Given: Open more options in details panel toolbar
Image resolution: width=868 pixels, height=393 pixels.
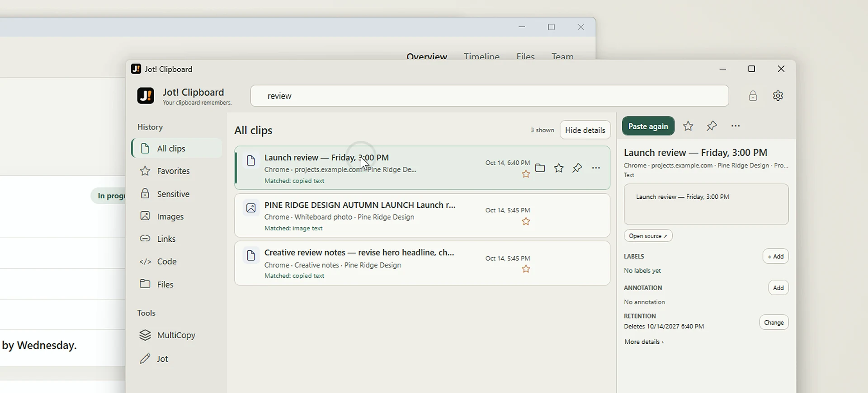Looking at the screenshot, I should click(736, 126).
